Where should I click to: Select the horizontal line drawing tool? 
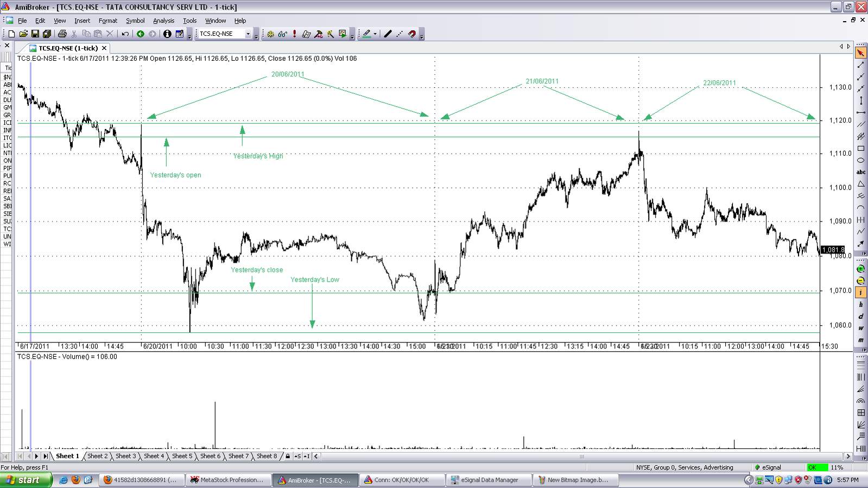[x=861, y=112]
